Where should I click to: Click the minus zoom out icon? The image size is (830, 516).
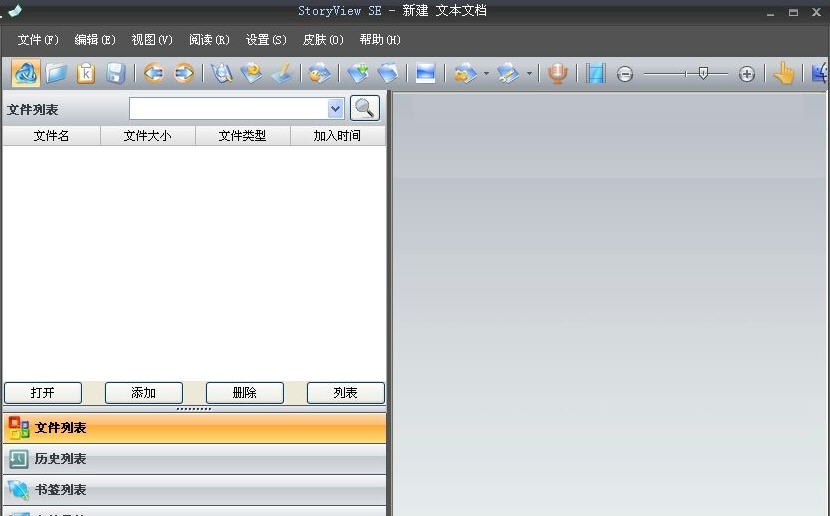[625, 74]
